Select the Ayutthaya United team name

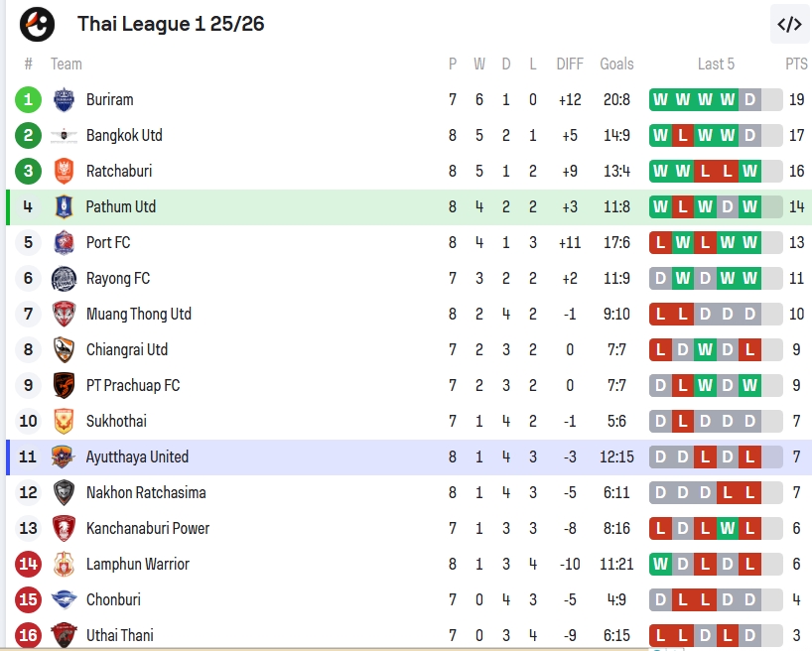pos(137,456)
